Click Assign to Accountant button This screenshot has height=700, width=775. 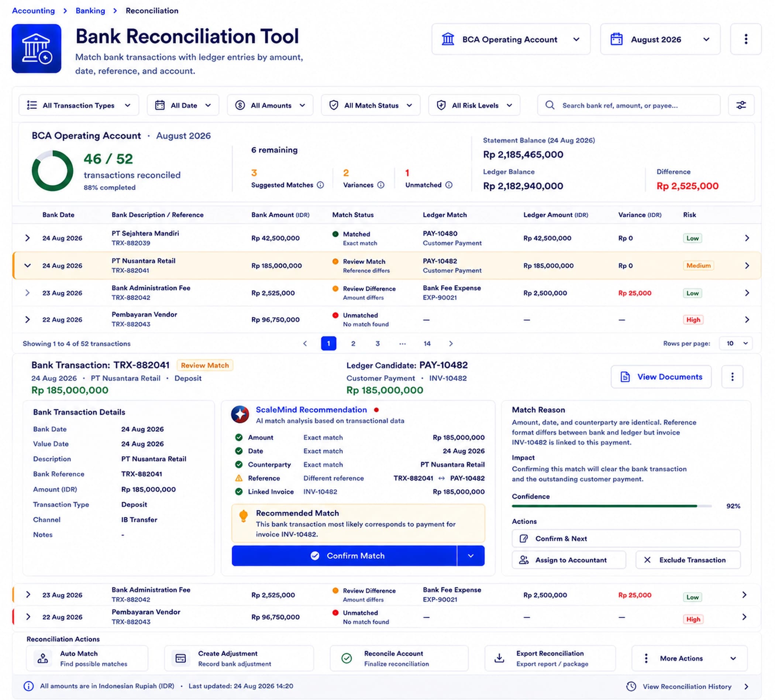569,560
